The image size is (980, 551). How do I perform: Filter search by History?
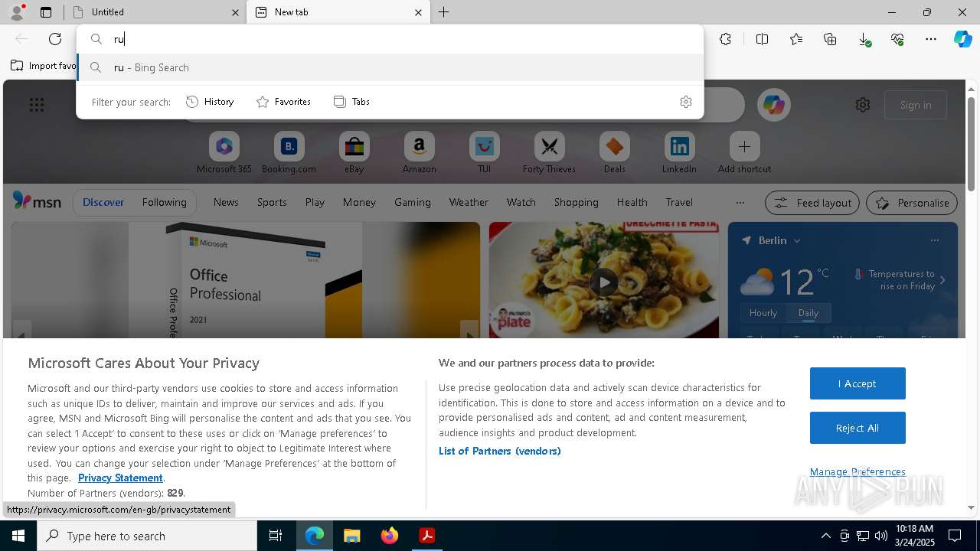pos(210,102)
